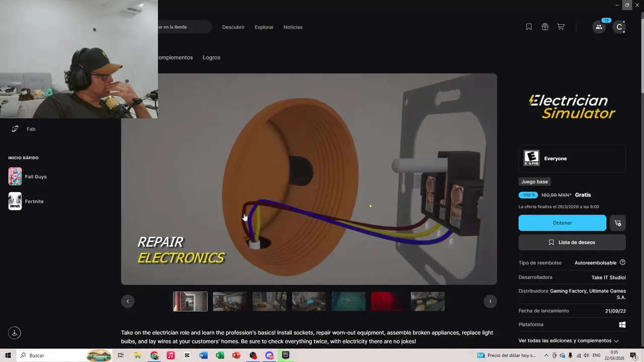Select the second screenshot thumbnail
The image size is (644, 362).
click(x=230, y=301)
